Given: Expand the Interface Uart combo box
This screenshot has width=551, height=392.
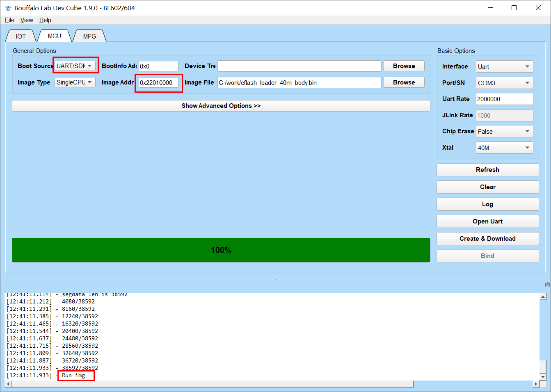Looking at the screenshot, I should (504, 66).
